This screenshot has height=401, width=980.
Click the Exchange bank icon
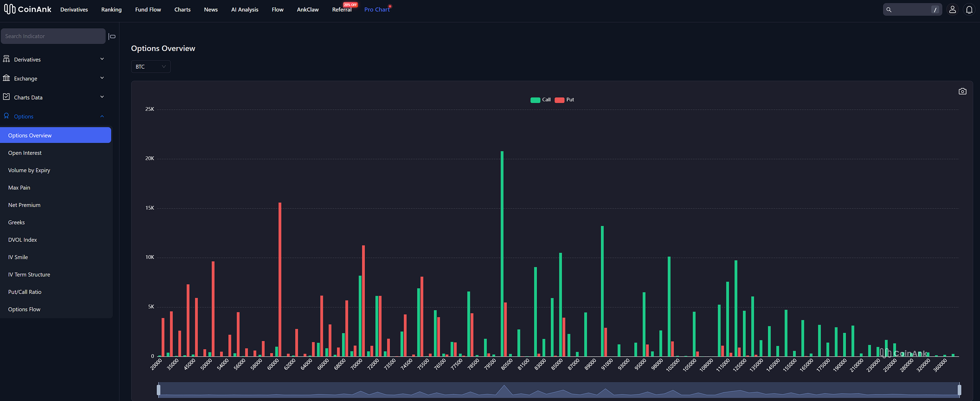(6, 78)
